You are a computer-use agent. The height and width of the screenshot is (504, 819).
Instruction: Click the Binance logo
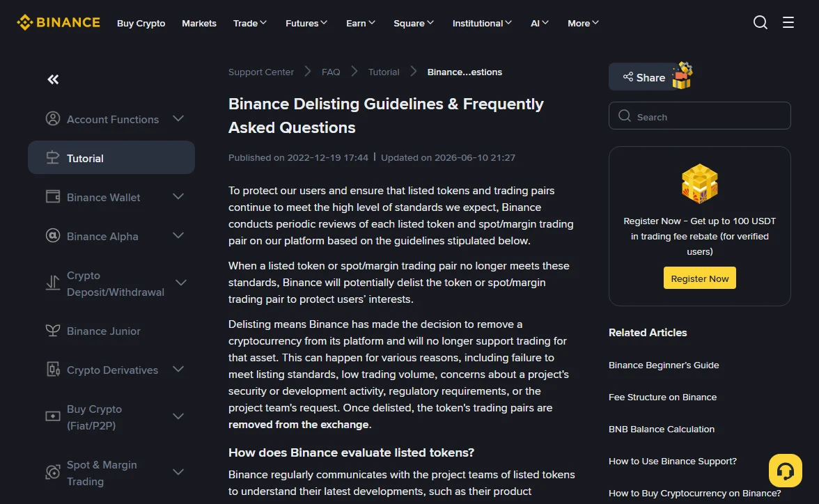[58, 22]
